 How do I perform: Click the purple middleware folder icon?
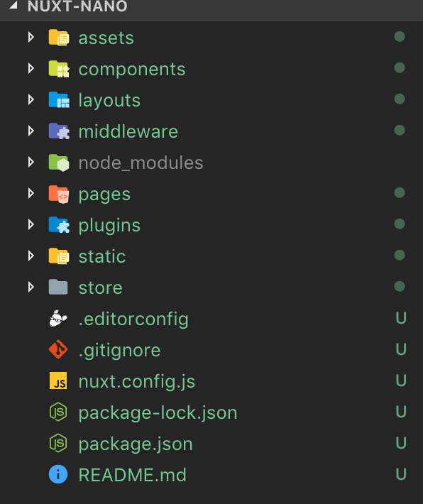(x=59, y=131)
